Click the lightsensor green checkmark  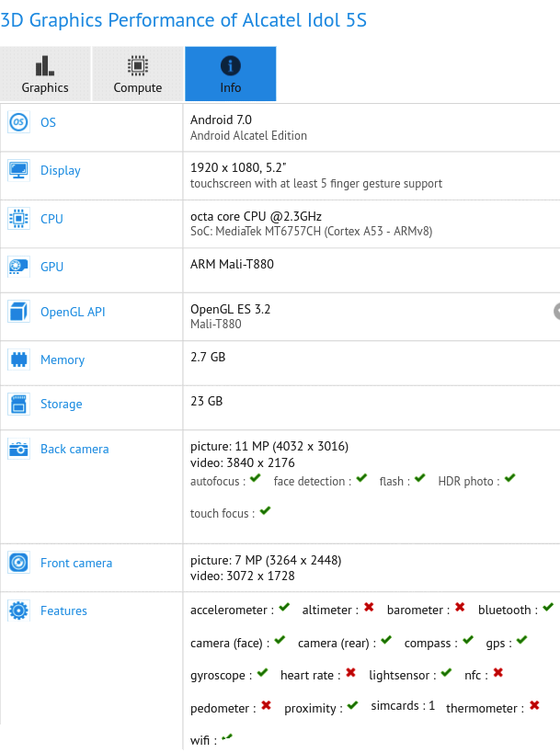[446, 672]
